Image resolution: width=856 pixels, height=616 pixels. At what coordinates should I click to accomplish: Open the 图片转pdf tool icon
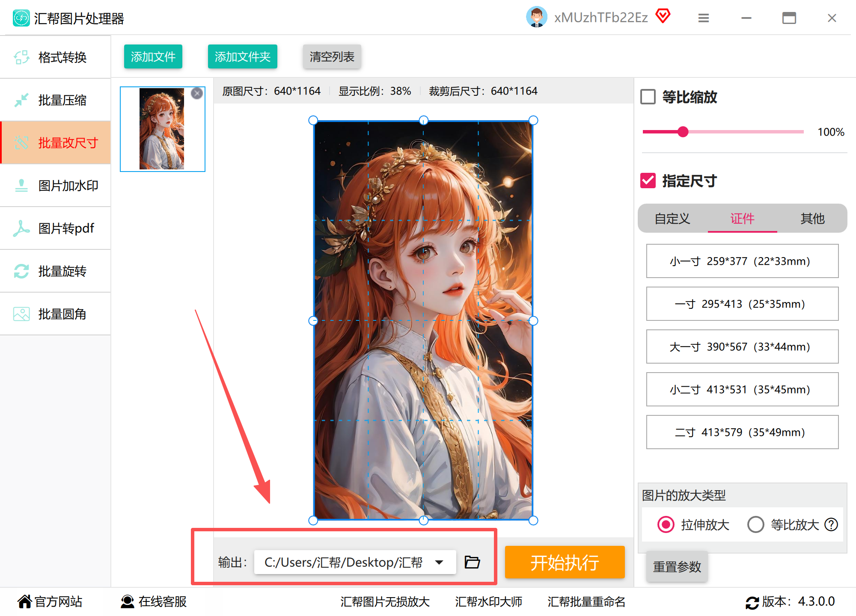[x=21, y=228]
